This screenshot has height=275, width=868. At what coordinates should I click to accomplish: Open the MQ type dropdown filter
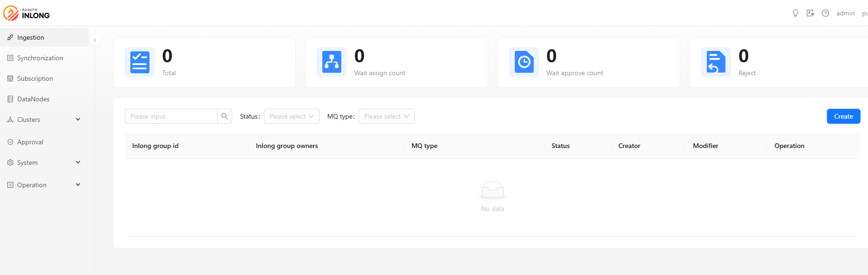point(386,116)
